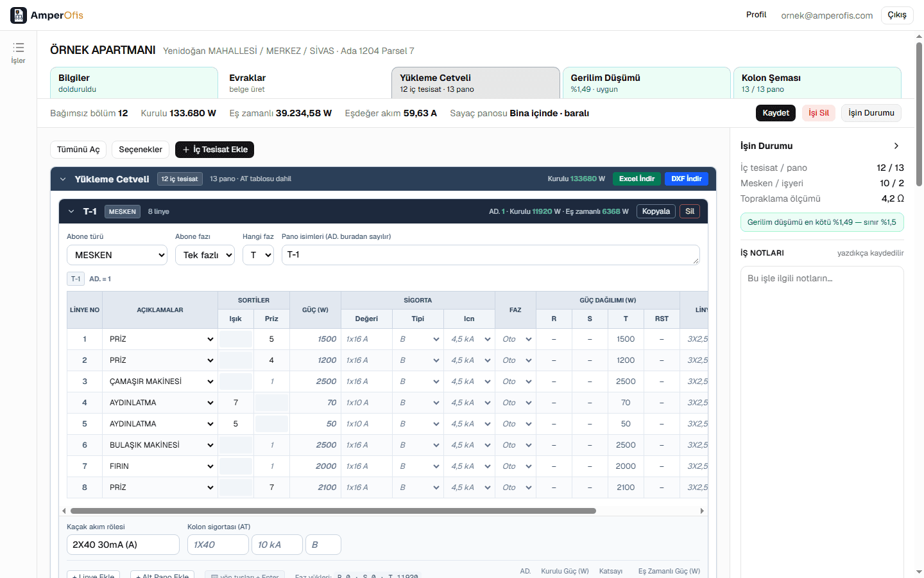Click the ÖRNEK APARTMANI title
Image resolution: width=924 pixels, height=578 pixels.
click(103, 50)
